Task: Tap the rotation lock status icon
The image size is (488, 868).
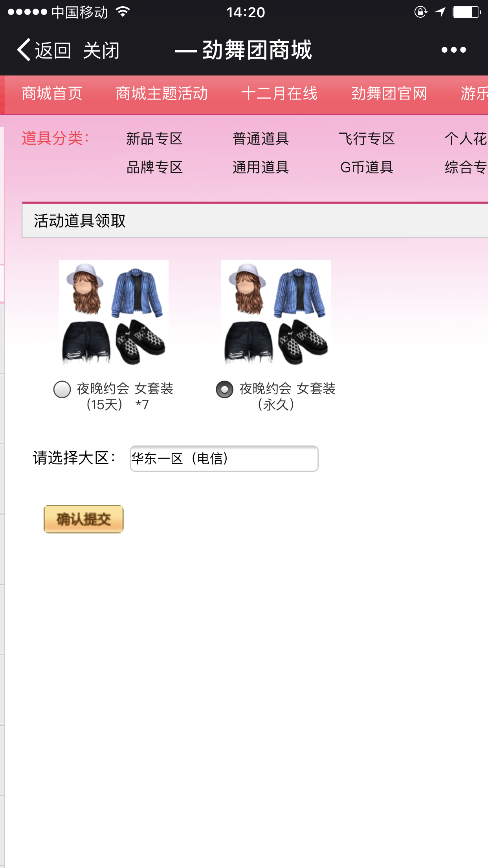Action: [x=420, y=12]
